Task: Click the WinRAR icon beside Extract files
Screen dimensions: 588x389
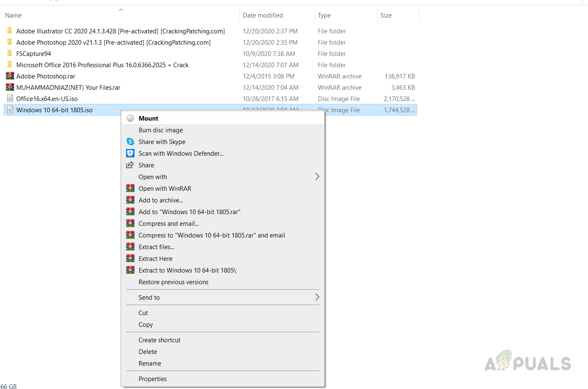Action: 130,247
